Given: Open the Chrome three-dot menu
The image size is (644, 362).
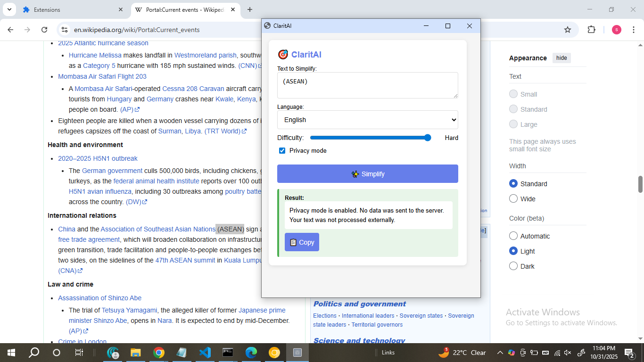Looking at the screenshot, I should tap(634, 30).
